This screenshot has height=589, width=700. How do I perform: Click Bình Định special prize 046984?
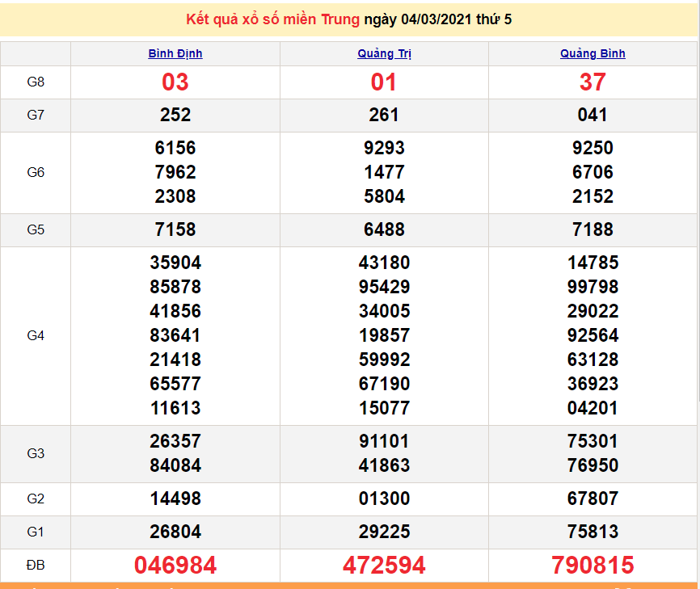click(175, 566)
